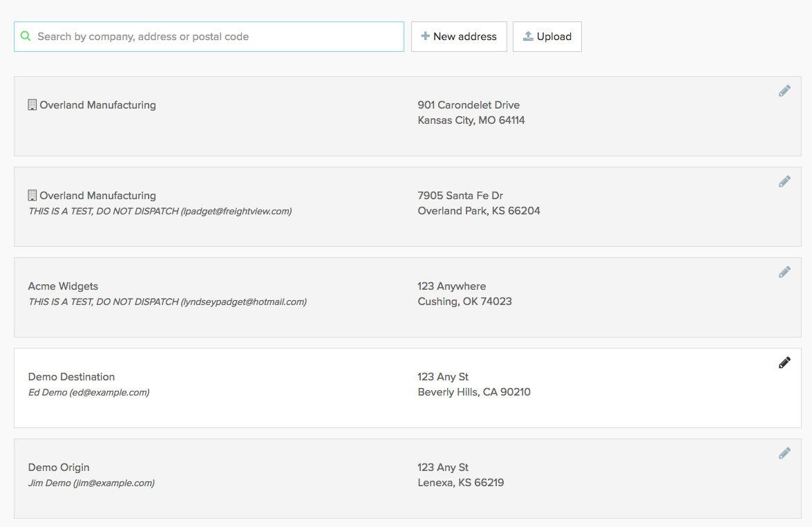
Task: Focus the company or postal code search field
Action: point(209,37)
